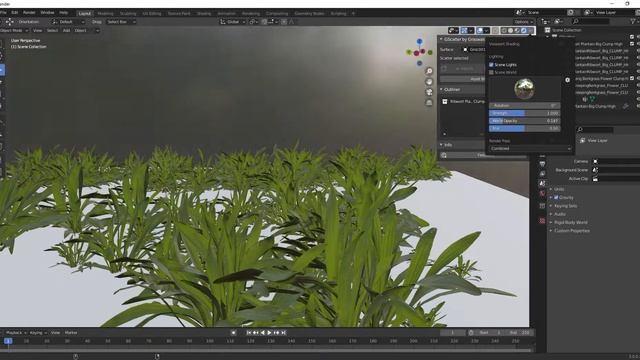Toggle camera view gizmo icon
The height and width of the screenshot is (360, 640).
429,92
